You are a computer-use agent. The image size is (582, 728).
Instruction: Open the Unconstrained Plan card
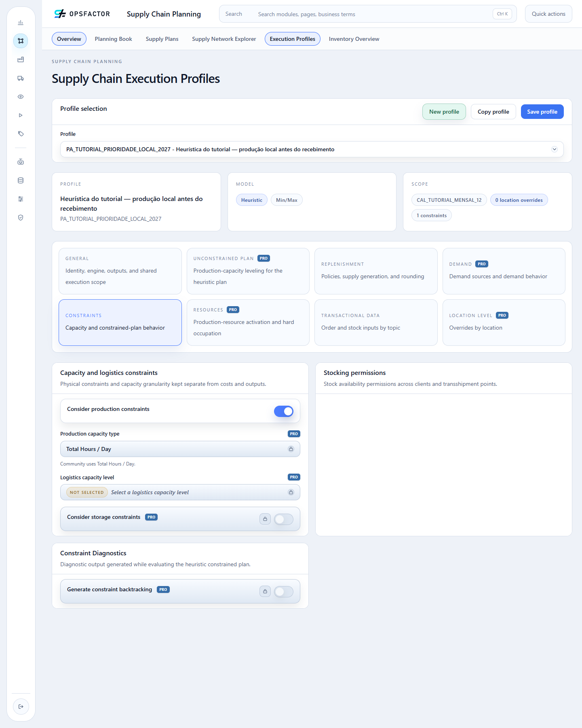[x=248, y=271]
